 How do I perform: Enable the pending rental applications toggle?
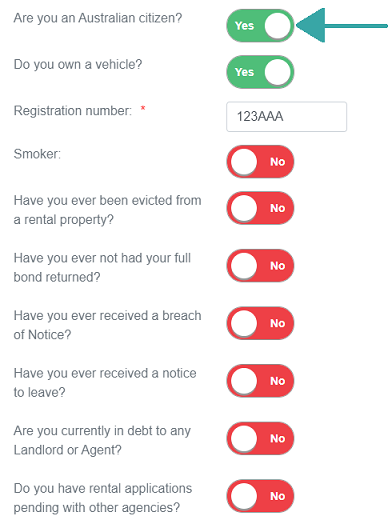(260, 496)
